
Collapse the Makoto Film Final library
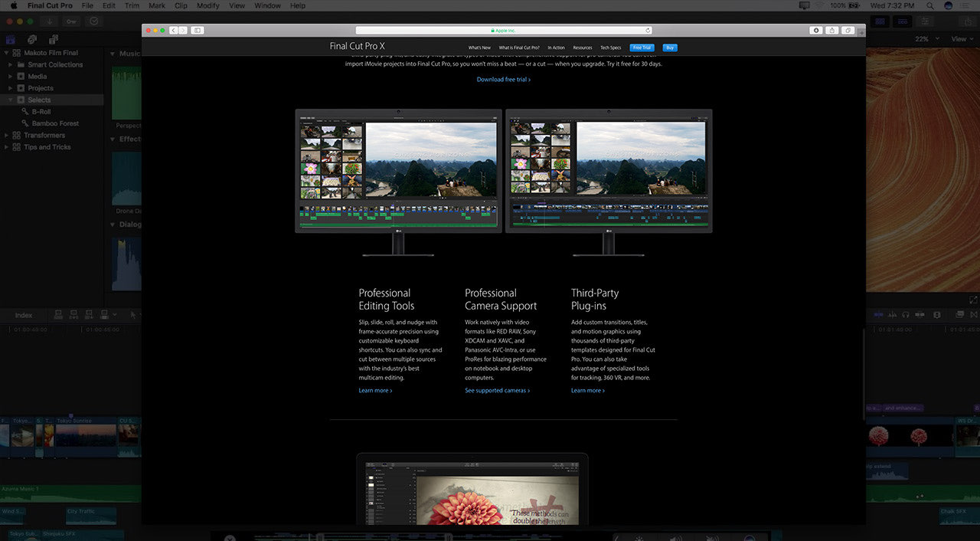point(6,53)
